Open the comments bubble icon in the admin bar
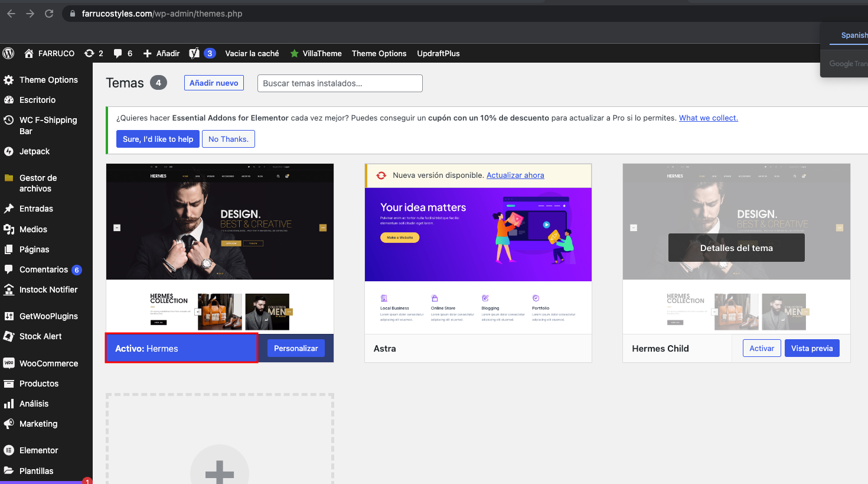Image resolution: width=868 pixels, height=484 pixels. tap(118, 53)
